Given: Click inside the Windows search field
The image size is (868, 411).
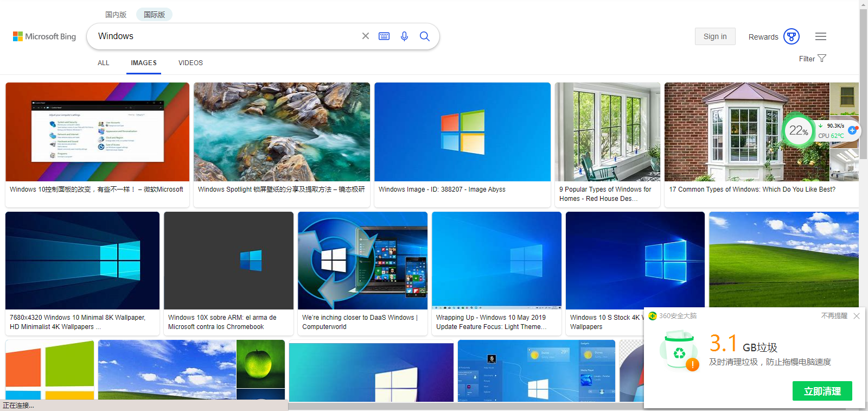Looking at the screenshot, I should tap(225, 36).
